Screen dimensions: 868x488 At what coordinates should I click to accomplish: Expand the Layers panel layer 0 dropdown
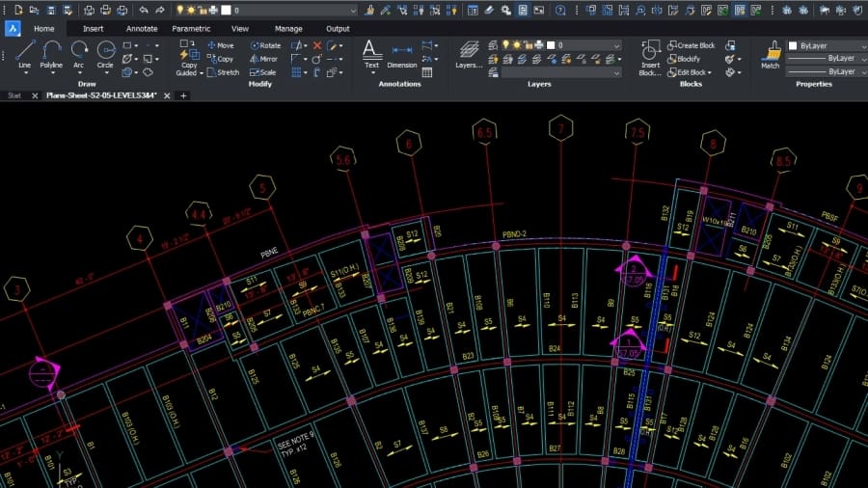(616, 45)
